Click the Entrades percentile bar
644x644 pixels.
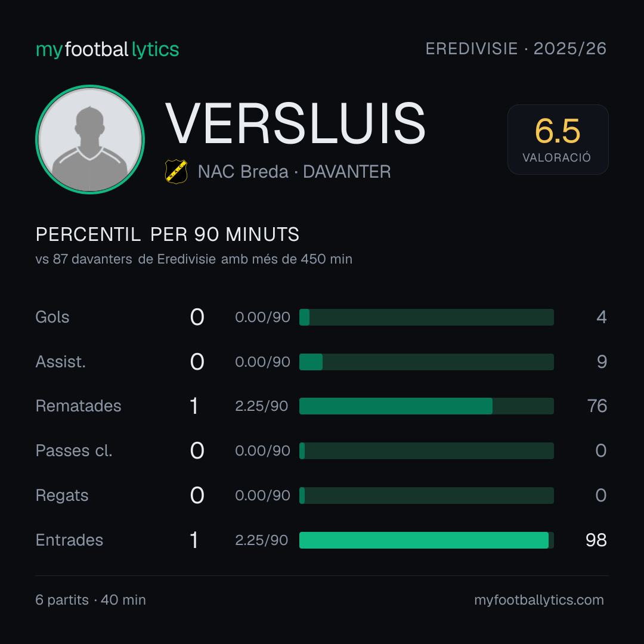pyautogui.click(x=426, y=540)
